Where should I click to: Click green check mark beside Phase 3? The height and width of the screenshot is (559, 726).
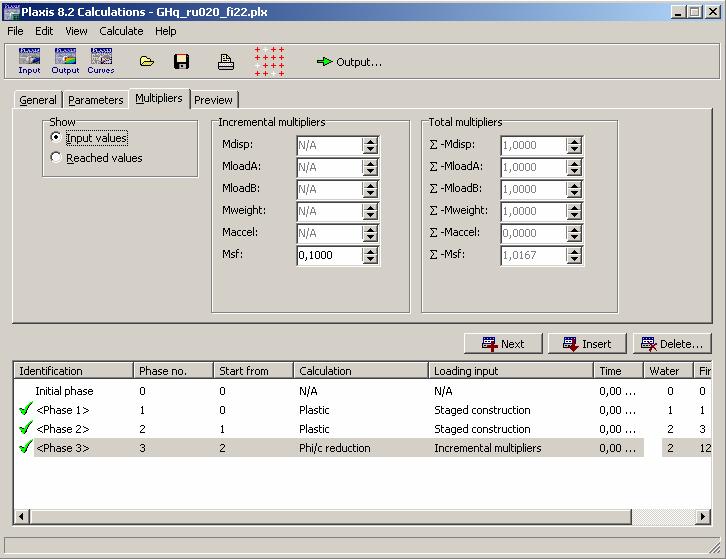[x=26, y=447]
